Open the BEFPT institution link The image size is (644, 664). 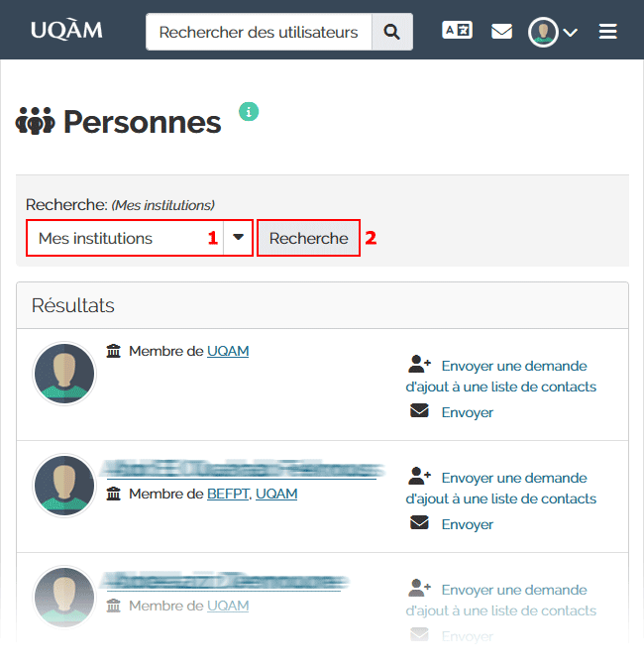[x=228, y=494]
